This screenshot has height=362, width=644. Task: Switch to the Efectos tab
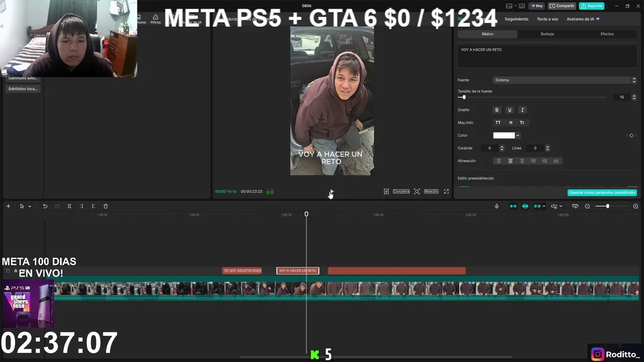pyautogui.click(x=607, y=34)
